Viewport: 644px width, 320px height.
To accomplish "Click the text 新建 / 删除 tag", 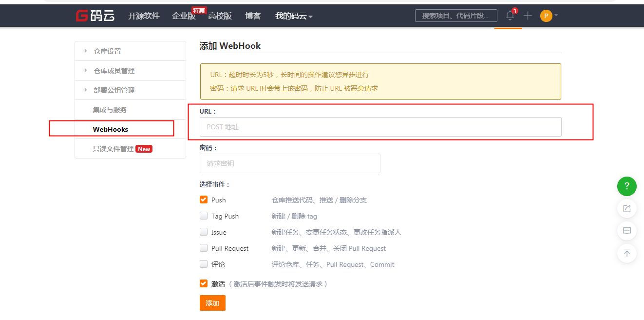I will pos(294,216).
